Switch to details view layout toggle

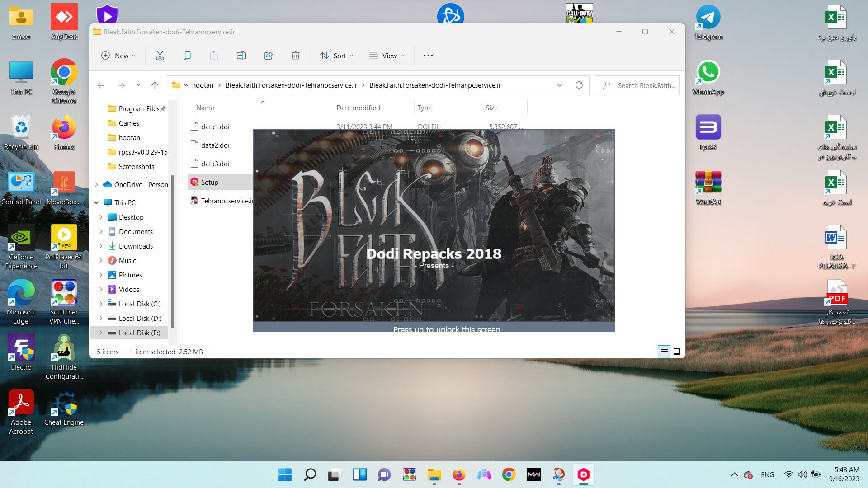(664, 352)
